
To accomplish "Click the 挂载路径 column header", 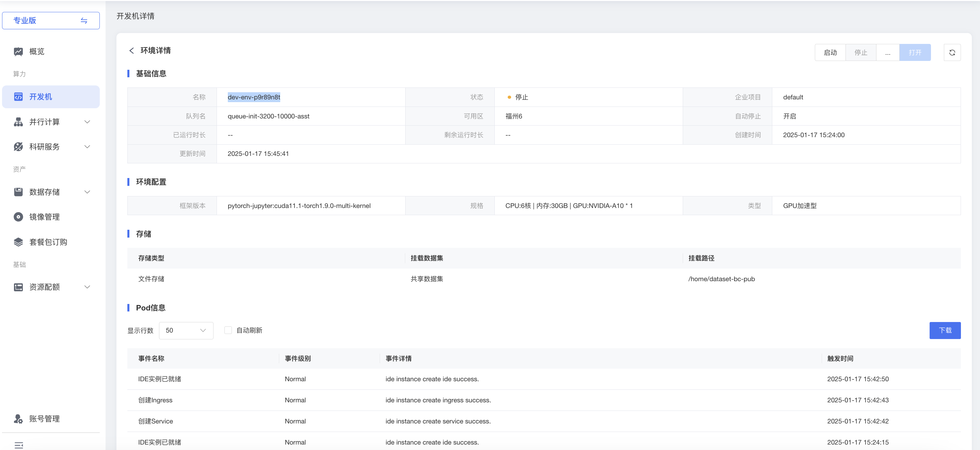I will click(701, 258).
